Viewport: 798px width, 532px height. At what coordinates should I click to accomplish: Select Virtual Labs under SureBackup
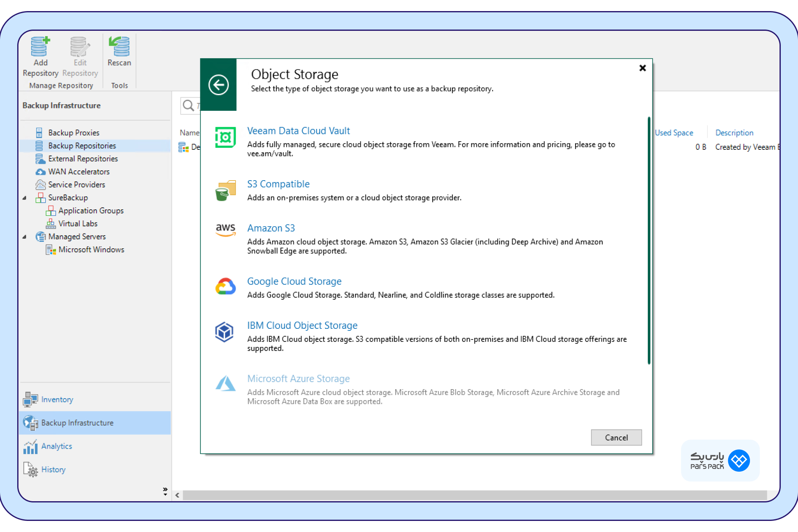(x=78, y=224)
